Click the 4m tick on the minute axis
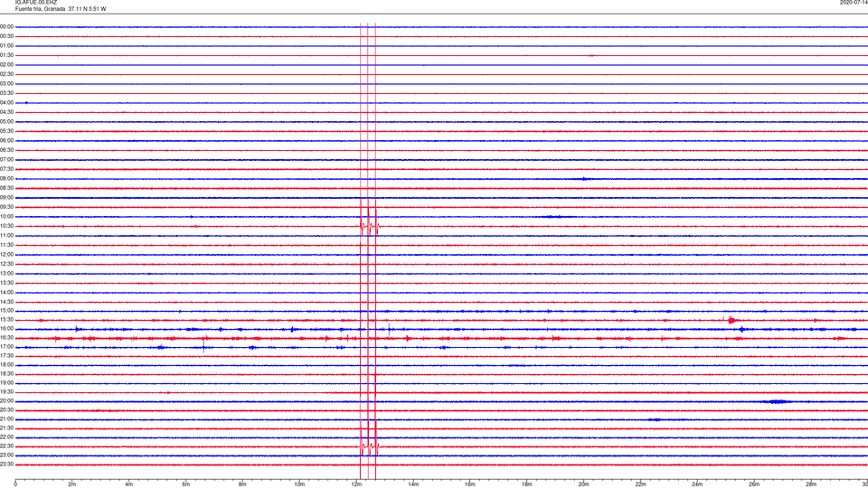This screenshot has height=488, width=868. 129,484
